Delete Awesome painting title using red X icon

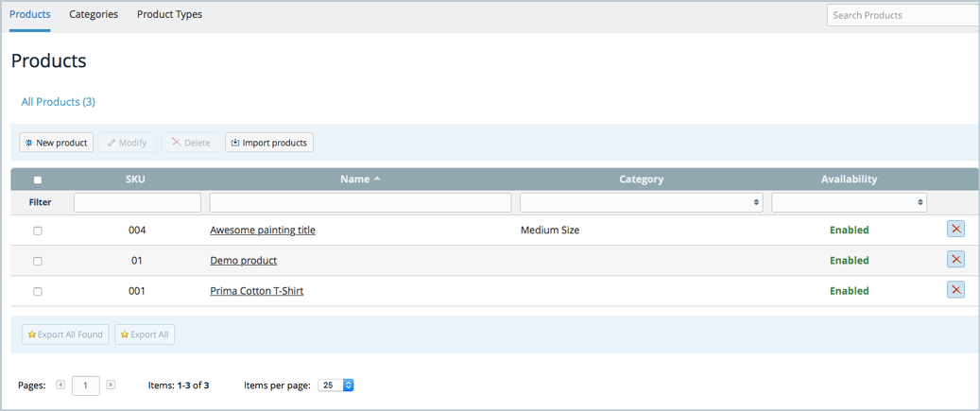coord(955,230)
